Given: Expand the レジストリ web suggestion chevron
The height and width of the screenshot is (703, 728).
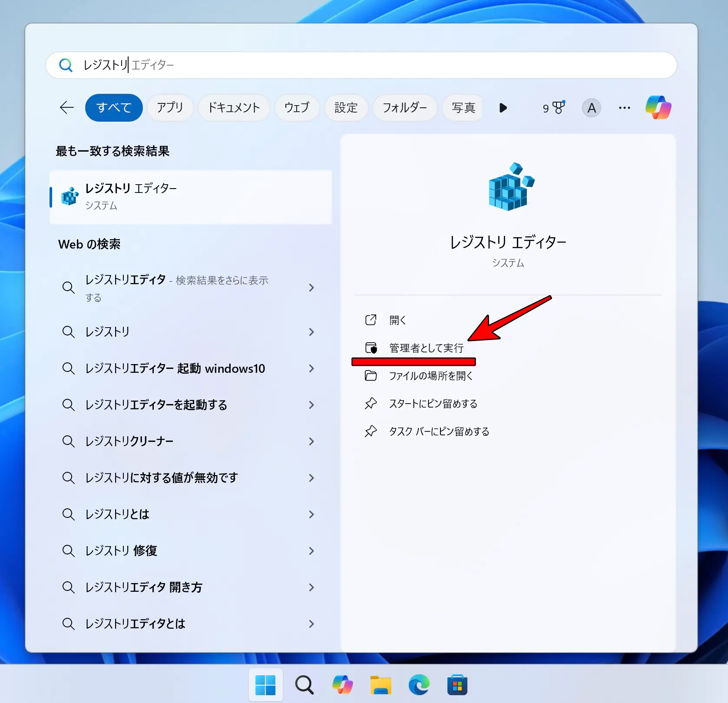Looking at the screenshot, I should tap(311, 332).
